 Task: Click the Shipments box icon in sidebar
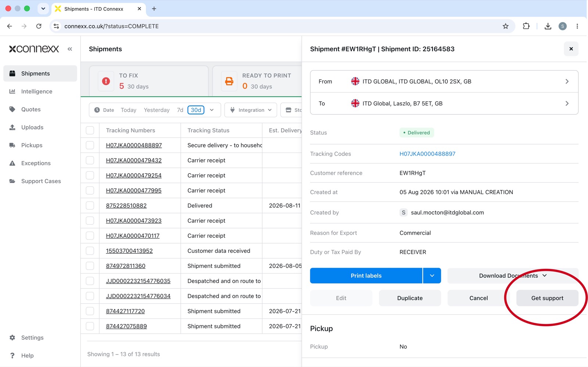pos(12,73)
